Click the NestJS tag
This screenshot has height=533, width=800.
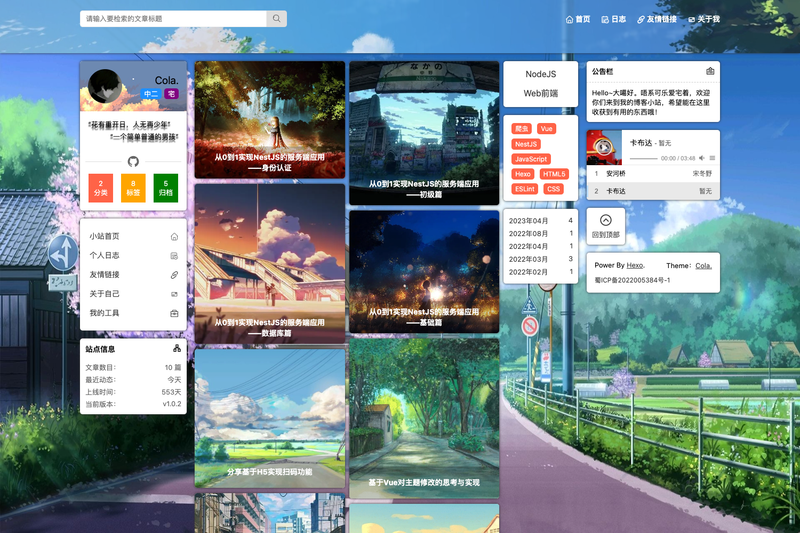pos(526,144)
